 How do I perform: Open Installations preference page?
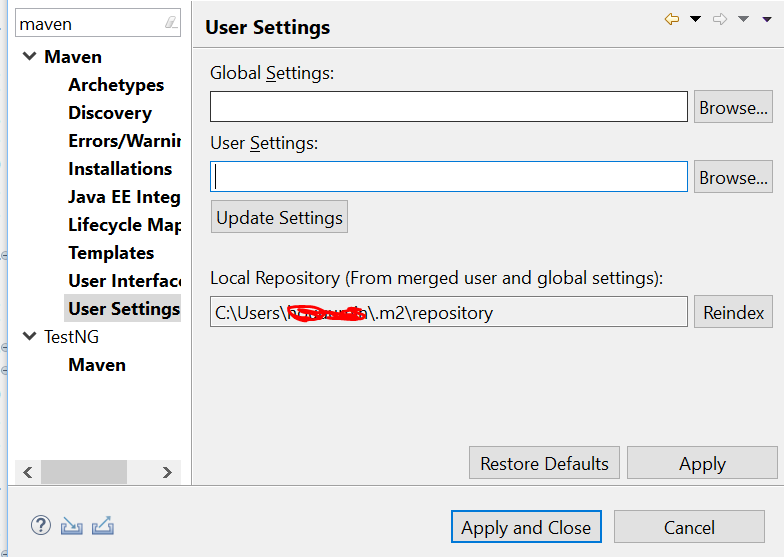pyautogui.click(x=120, y=169)
